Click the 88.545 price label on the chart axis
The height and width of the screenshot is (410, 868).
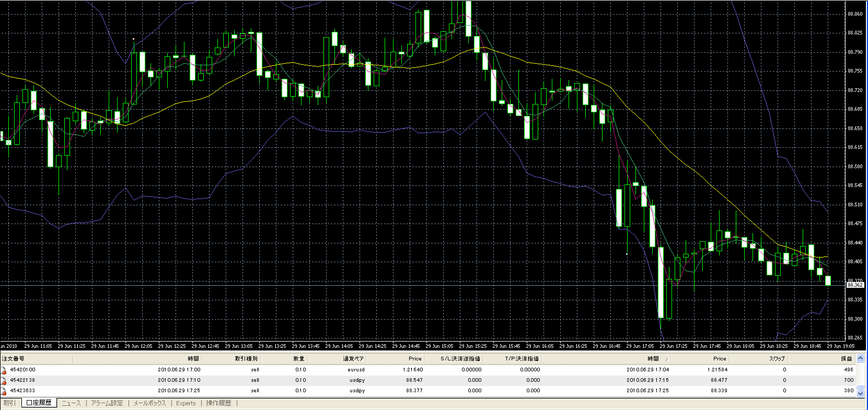point(855,185)
